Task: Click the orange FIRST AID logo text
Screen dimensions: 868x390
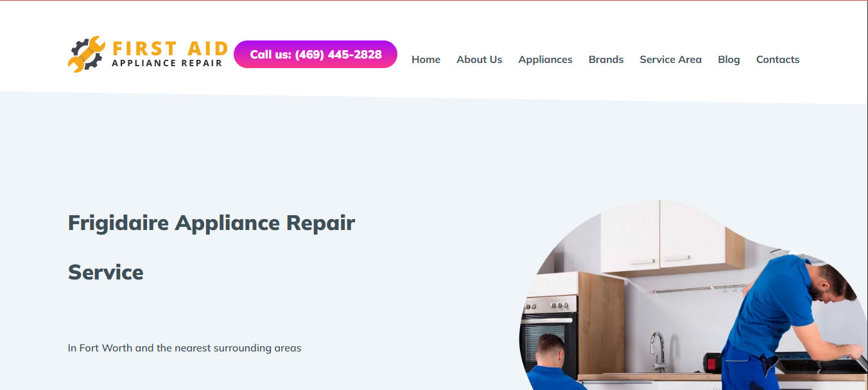Action: (170, 48)
